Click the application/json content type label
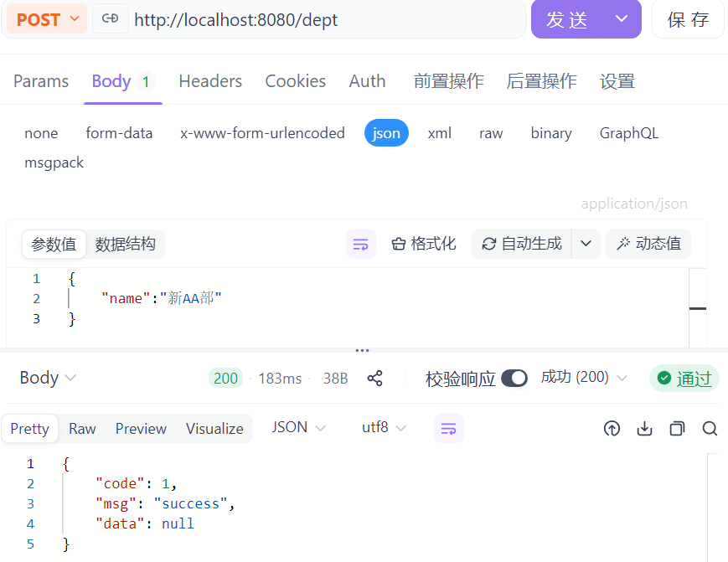Screen dimensions: 728x562 pyautogui.click(x=633, y=204)
